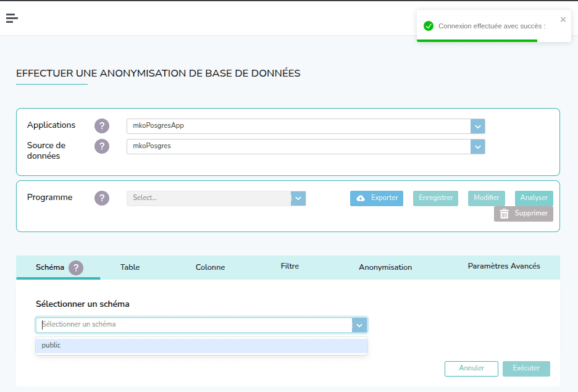The height and width of the screenshot is (392, 578).
Task: Open the Programme select dropdown
Action: tap(209, 198)
